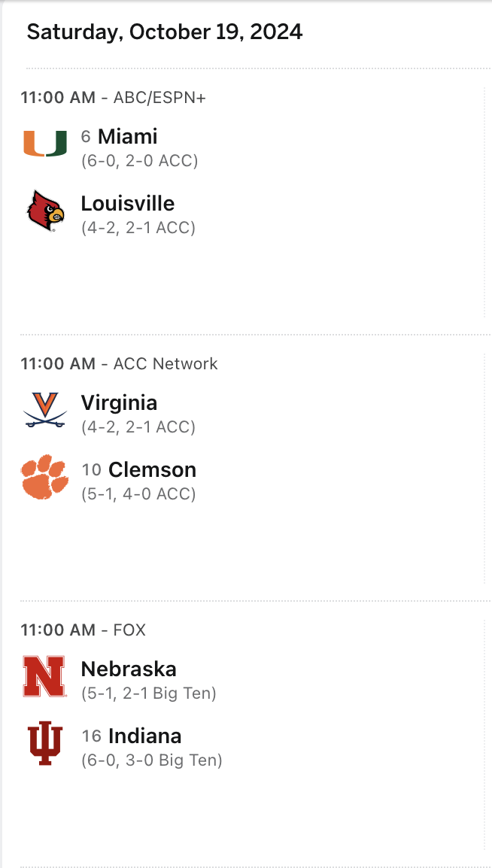Select the 11:00 AM FOX game listing
Screen dimensions: 492x868
83,630
